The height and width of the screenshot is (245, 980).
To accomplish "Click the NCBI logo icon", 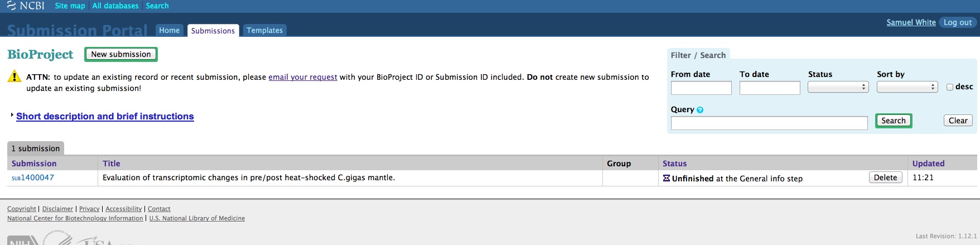I will pos(11,6).
